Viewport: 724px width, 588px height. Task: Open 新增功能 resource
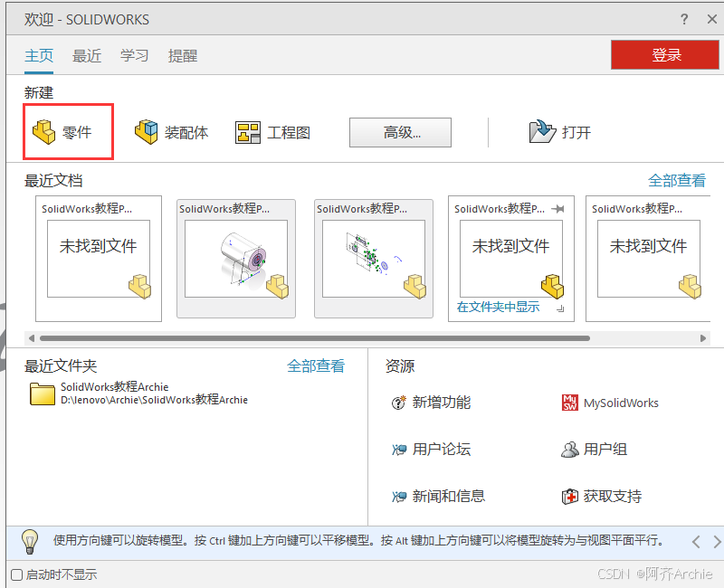pyautogui.click(x=432, y=403)
